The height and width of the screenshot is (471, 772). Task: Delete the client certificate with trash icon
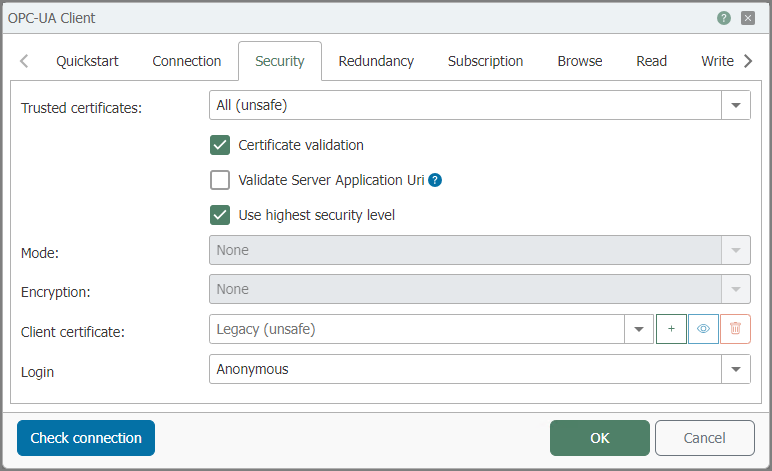(735, 329)
